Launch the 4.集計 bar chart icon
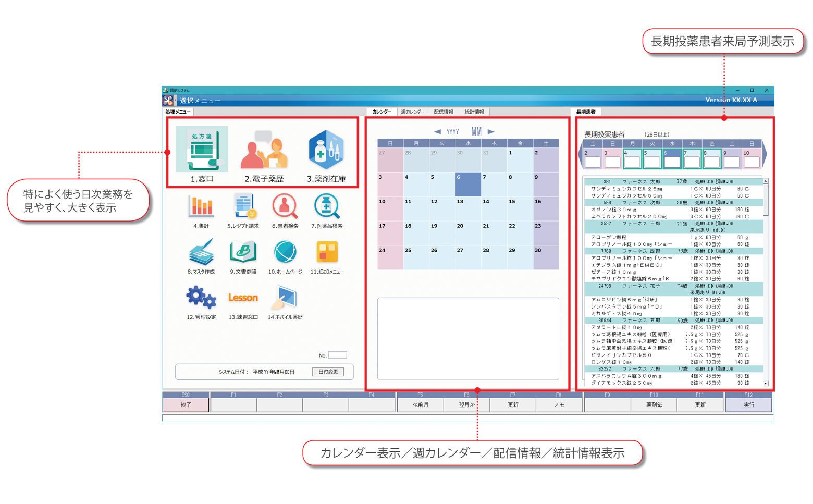The width and height of the screenshot is (813, 504). pos(201,206)
